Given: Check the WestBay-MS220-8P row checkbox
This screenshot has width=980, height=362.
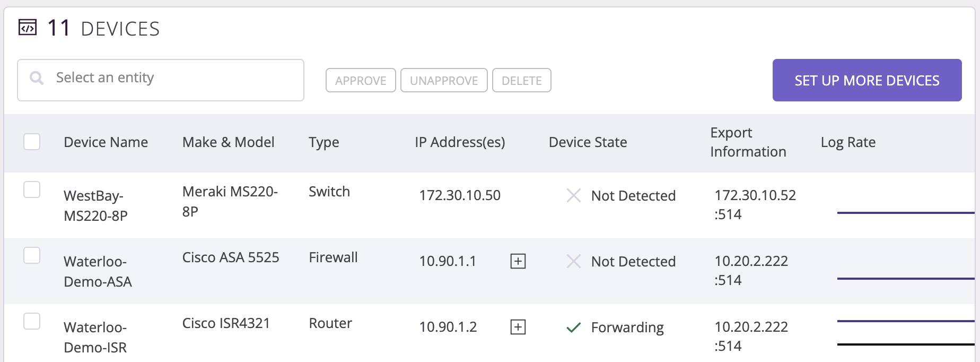Looking at the screenshot, I should pos(32,189).
